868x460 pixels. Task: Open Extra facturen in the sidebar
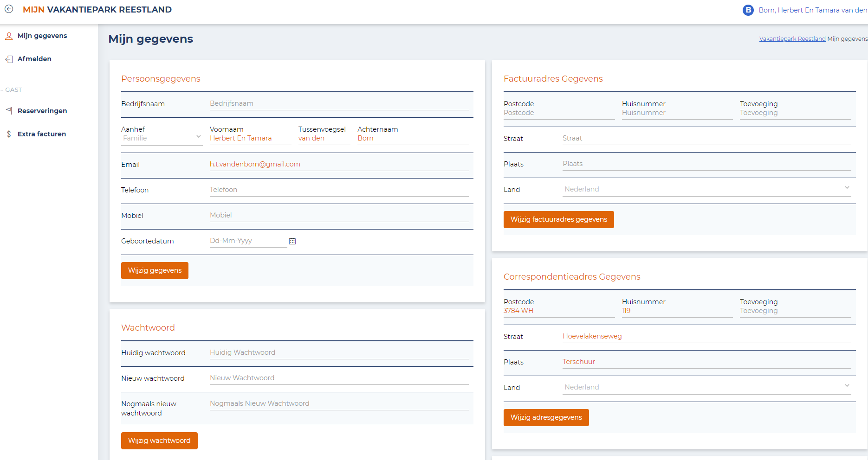click(42, 134)
